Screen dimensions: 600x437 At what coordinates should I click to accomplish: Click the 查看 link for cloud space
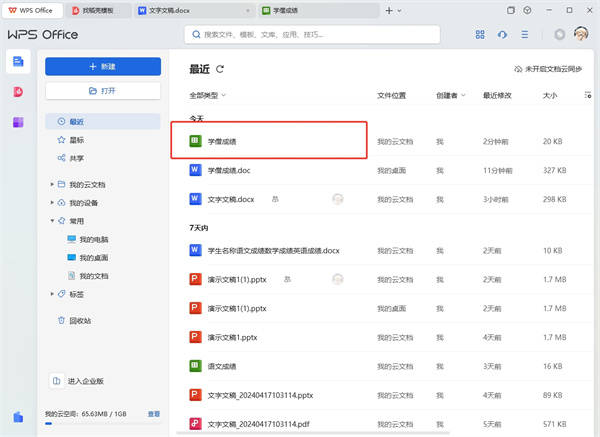[154, 414]
